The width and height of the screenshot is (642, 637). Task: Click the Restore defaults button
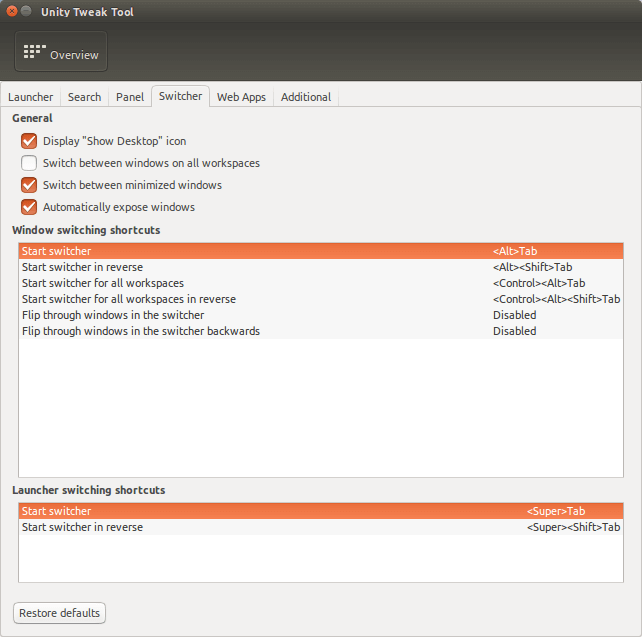pos(59,613)
